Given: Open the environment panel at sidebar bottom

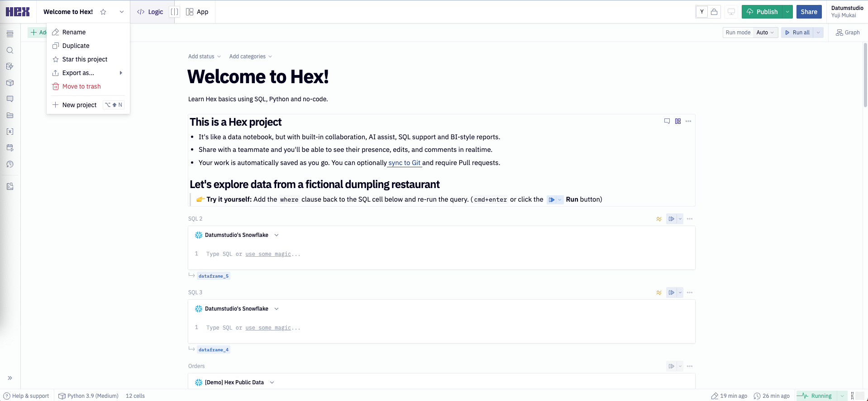Looking at the screenshot, I should point(10,186).
